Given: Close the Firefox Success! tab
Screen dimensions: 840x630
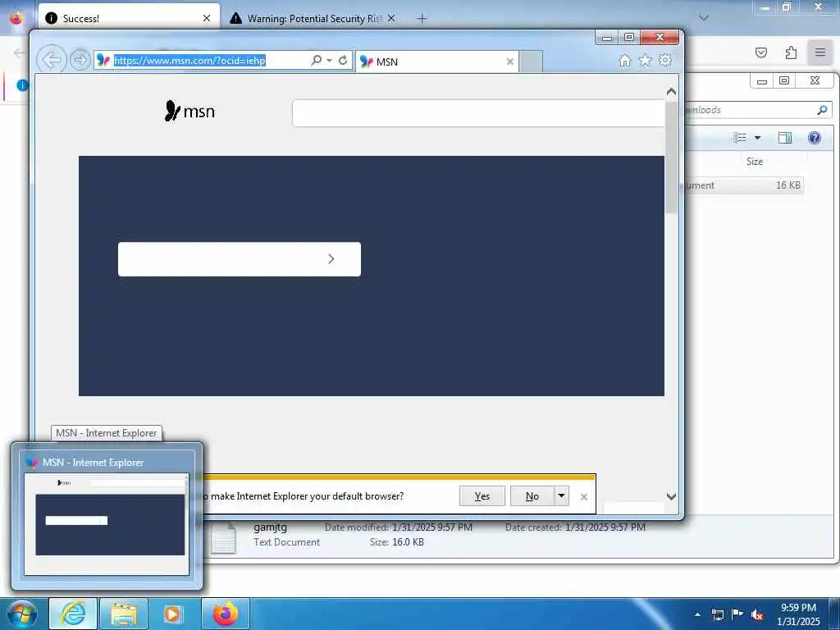Looking at the screenshot, I should click(x=207, y=18).
